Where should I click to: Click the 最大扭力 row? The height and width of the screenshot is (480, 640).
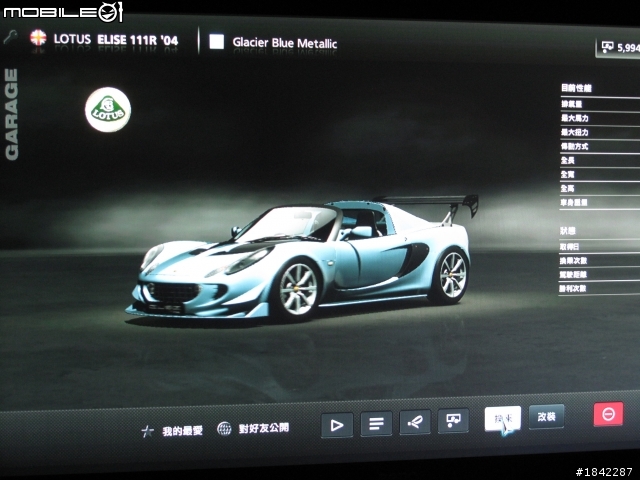tap(600, 132)
